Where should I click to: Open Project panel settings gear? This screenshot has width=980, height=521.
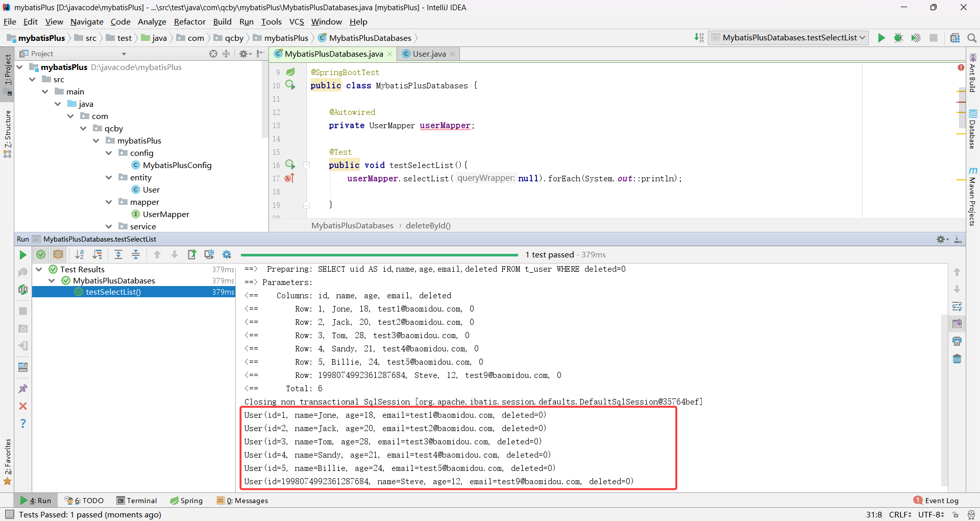click(244, 54)
